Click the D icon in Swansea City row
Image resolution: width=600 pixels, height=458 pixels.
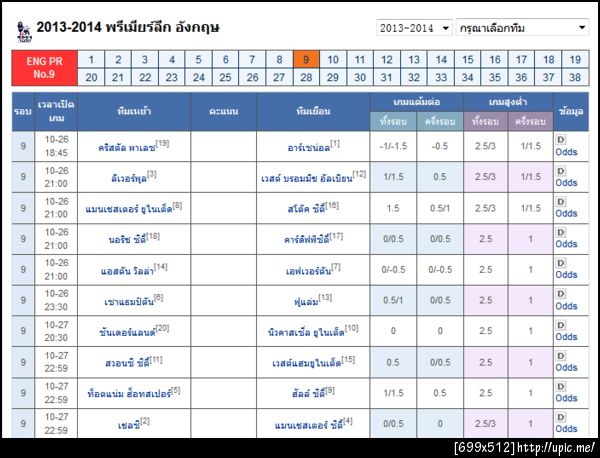click(561, 356)
